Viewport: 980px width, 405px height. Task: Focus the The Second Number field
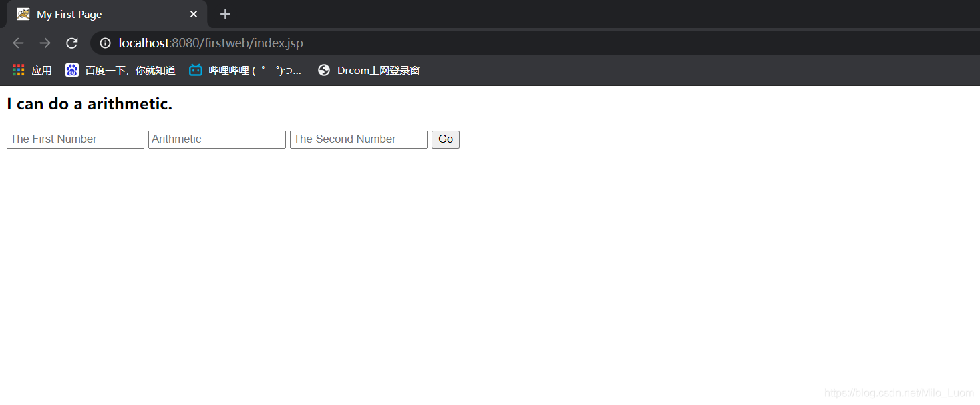(x=359, y=139)
